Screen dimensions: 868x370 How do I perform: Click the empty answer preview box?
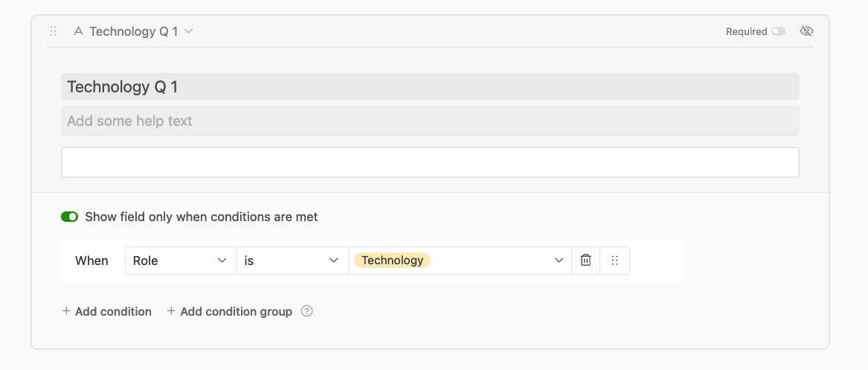(430, 162)
